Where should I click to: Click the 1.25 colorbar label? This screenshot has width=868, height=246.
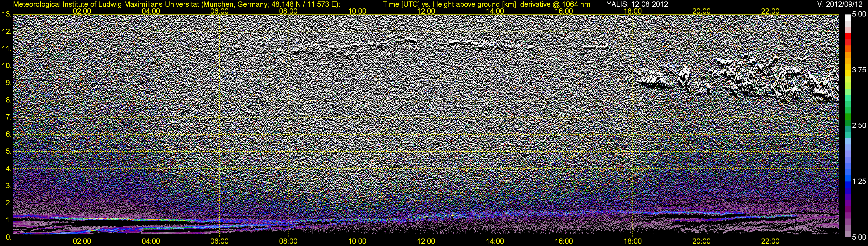(859, 181)
